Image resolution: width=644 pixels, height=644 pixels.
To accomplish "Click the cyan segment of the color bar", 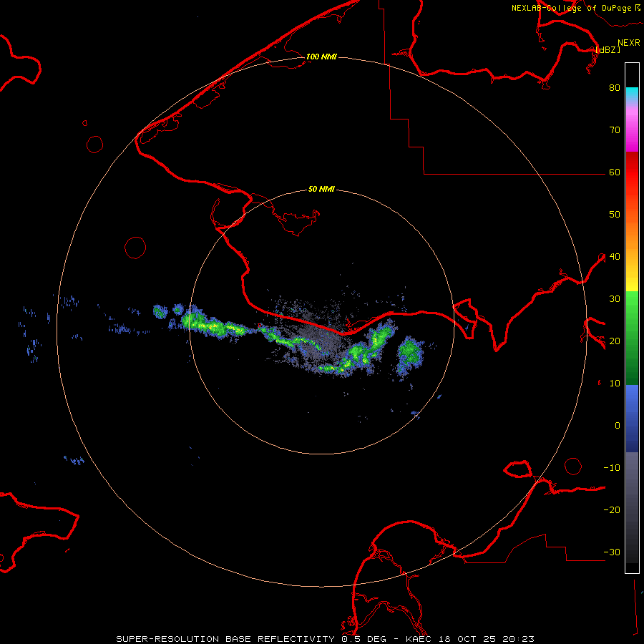I will [x=632, y=94].
